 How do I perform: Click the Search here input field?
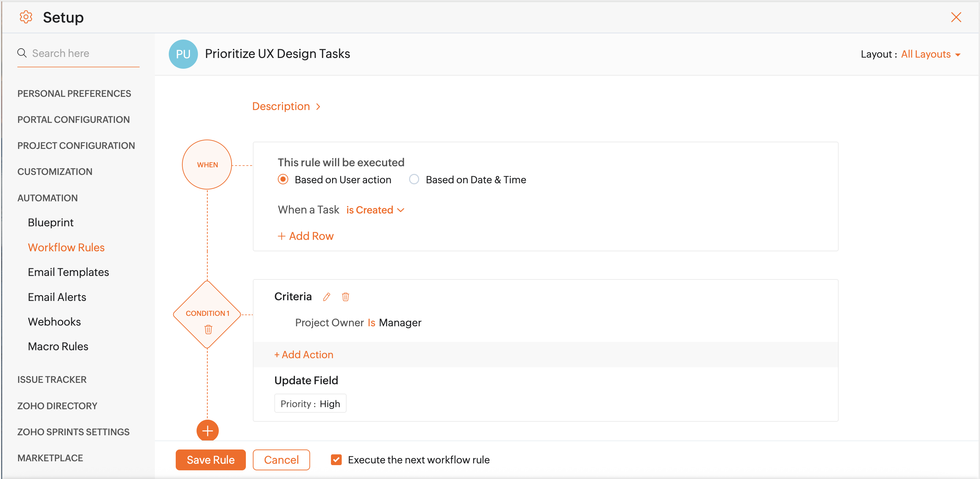click(84, 53)
